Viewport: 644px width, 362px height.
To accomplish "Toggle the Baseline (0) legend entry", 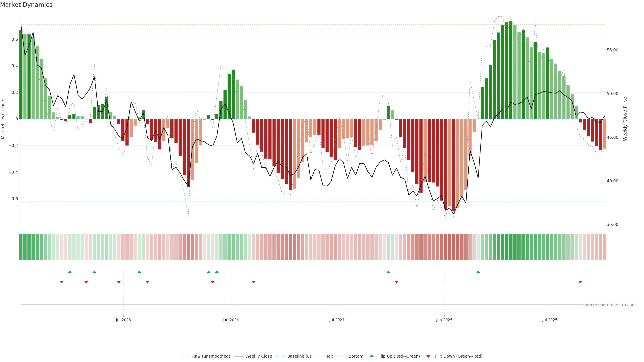I will 299,356.
